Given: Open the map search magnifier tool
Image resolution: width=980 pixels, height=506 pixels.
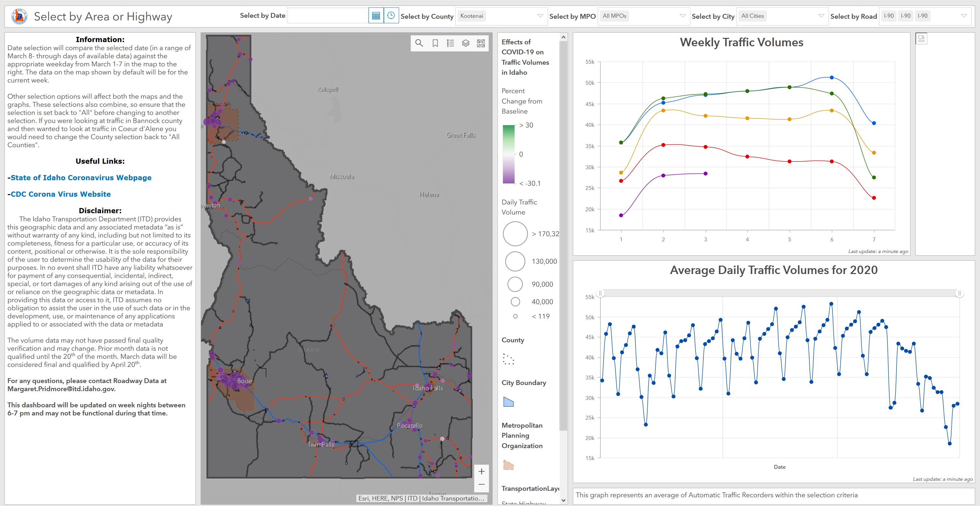Looking at the screenshot, I should [419, 43].
